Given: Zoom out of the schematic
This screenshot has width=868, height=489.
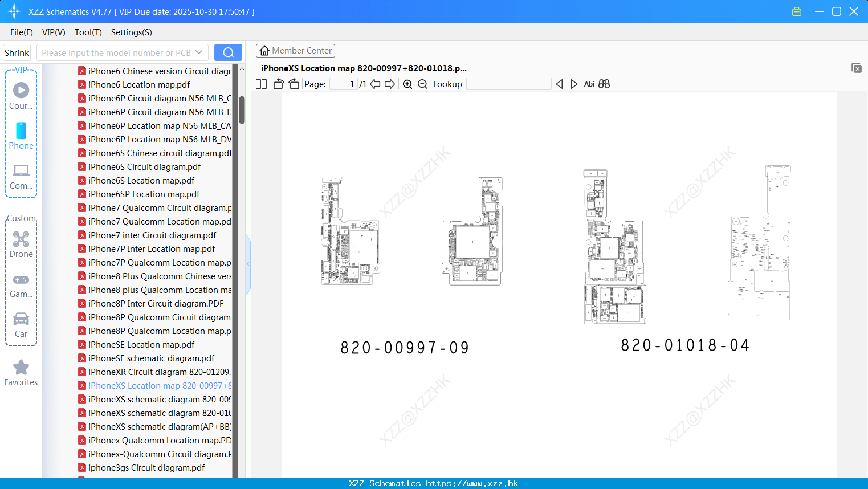Looking at the screenshot, I should [422, 84].
